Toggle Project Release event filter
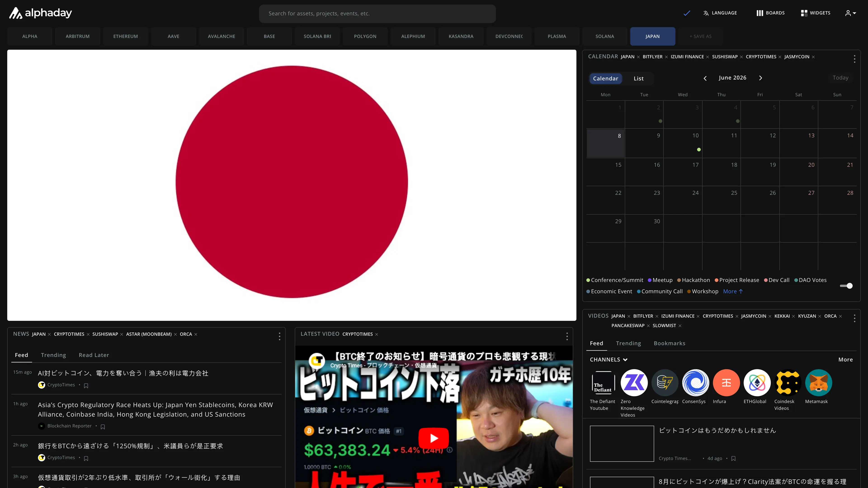868x488 pixels. point(737,280)
